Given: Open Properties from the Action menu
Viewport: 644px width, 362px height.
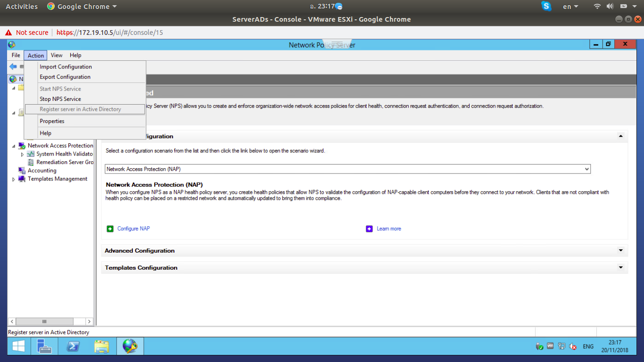Looking at the screenshot, I should point(85,121).
